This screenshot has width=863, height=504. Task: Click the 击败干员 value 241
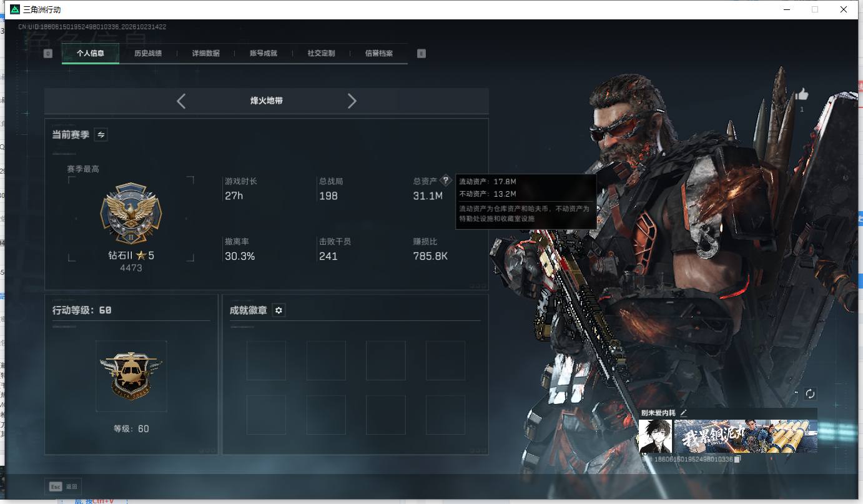328,256
